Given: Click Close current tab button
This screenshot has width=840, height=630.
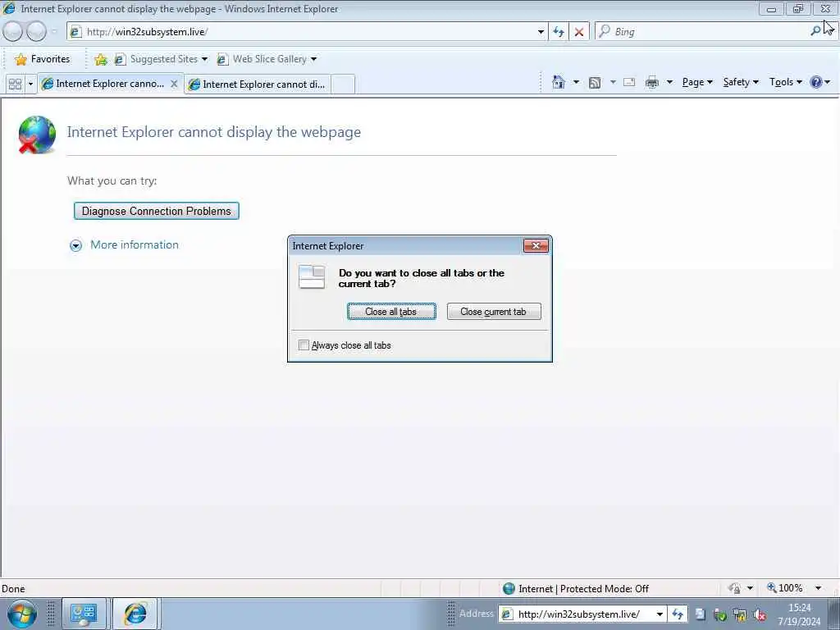Looking at the screenshot, I should (x=493, y=312).
